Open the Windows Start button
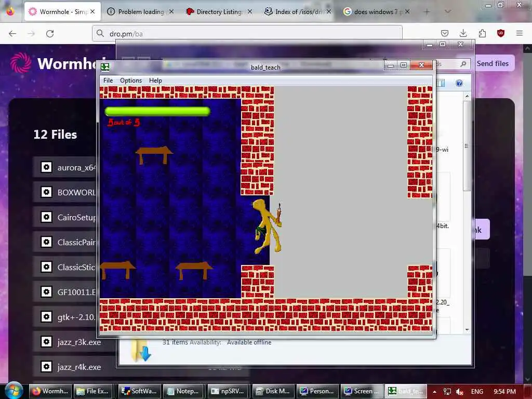 [x=13, y=391]
